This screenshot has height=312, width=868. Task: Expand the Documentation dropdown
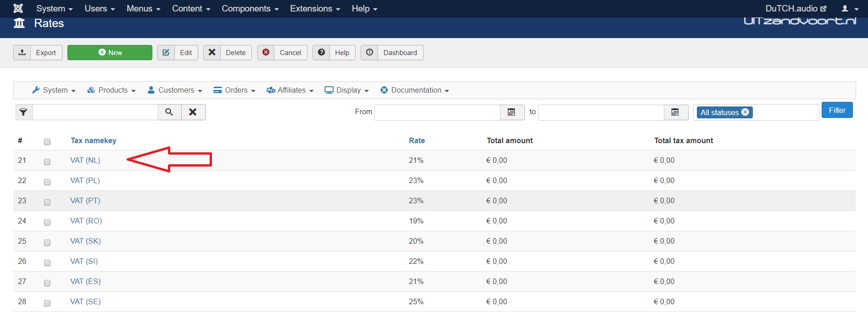415,90
